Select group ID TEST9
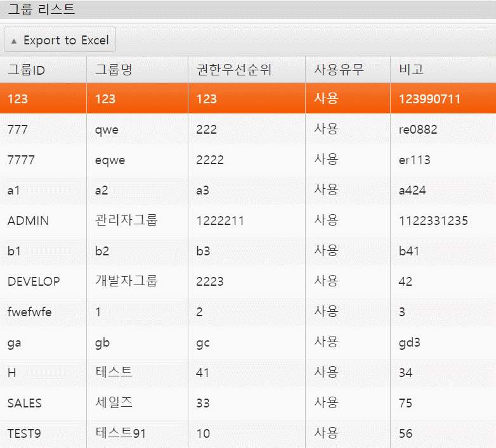Screen dimensions: 496x448 click(24, 434)
